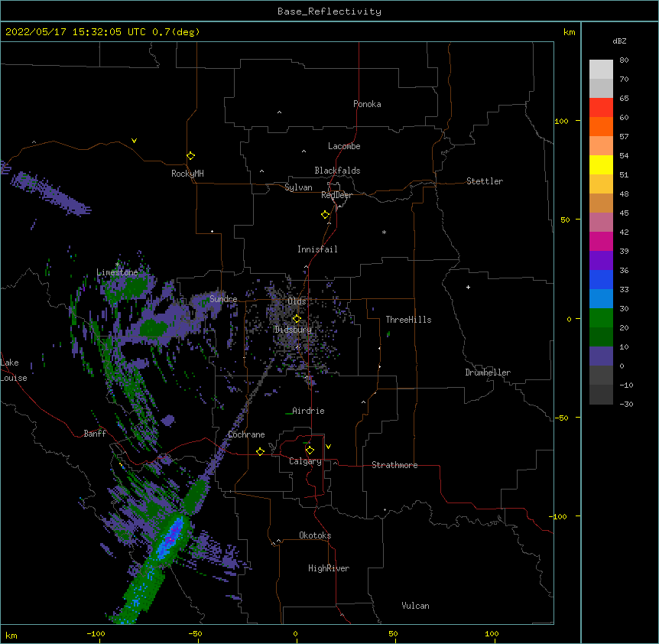Select the blue 36 dBZ legend swatch
This screenshot has height=644, width=659.
601,279
